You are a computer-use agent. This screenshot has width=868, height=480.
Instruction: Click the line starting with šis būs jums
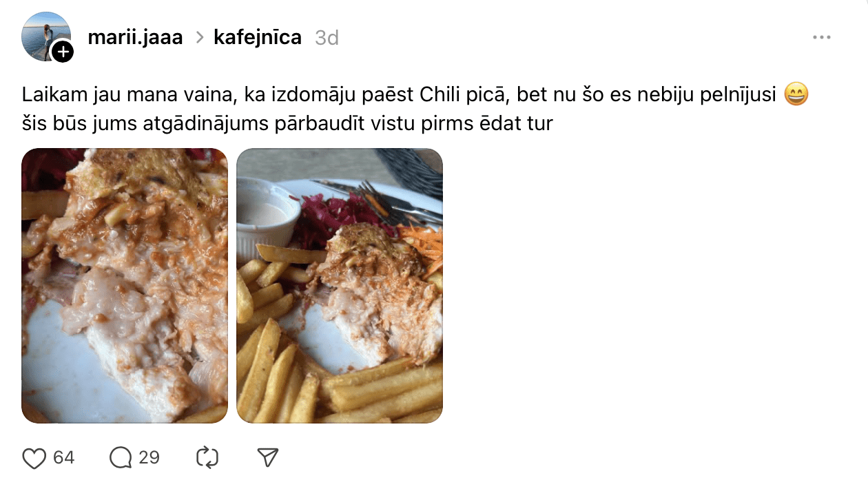[287, 124]
